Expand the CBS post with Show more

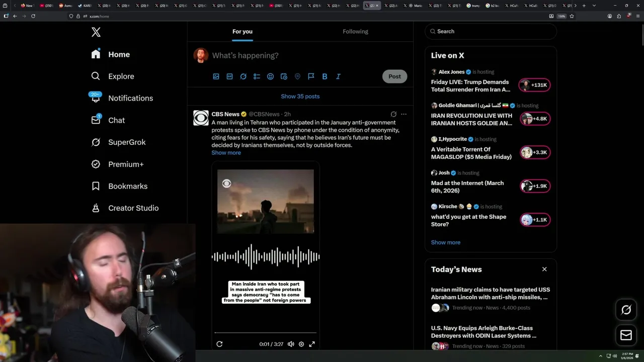tap(226, 153)
